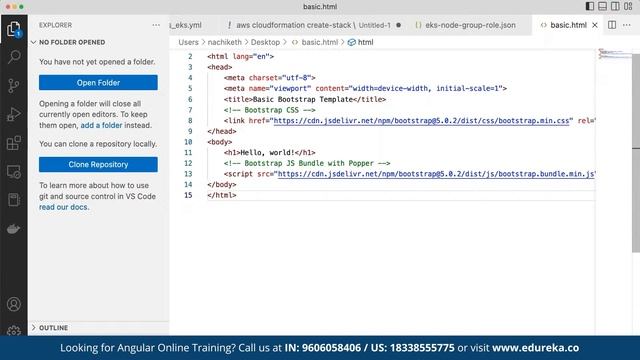Click the 'Bootstrap CSS' comment line
640x360 pixels.
(x=269, y=110)
